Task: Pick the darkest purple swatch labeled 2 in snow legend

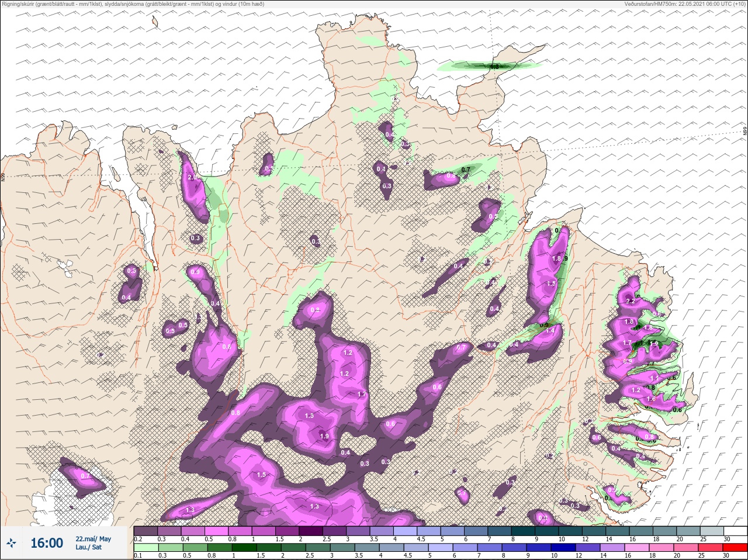Action: pos(311,531)
